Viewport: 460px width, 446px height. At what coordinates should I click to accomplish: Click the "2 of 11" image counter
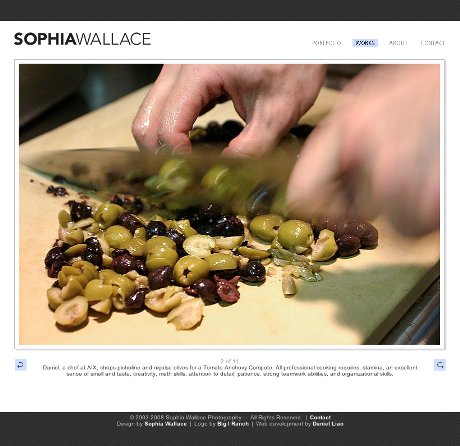point(229,361)
